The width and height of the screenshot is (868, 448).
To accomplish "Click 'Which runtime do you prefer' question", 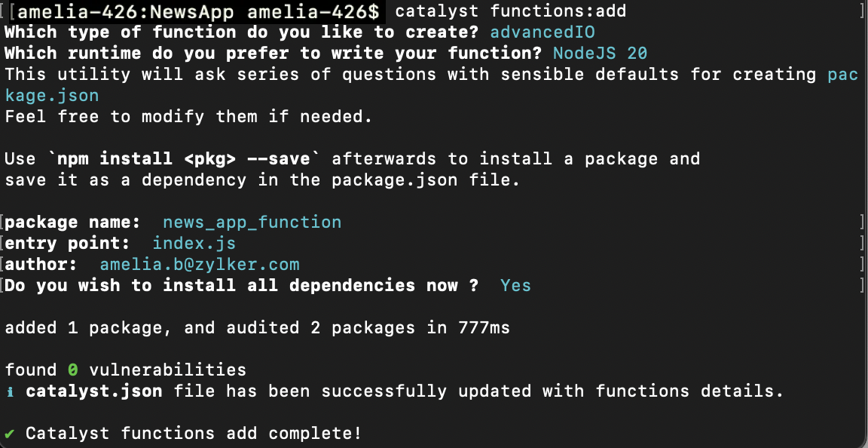I will [x=273, y=54].
